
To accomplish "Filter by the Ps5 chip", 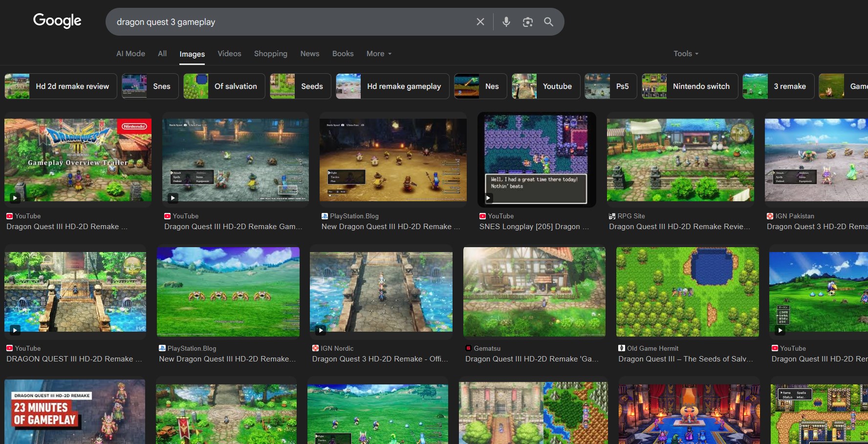I will coord(611,86).
